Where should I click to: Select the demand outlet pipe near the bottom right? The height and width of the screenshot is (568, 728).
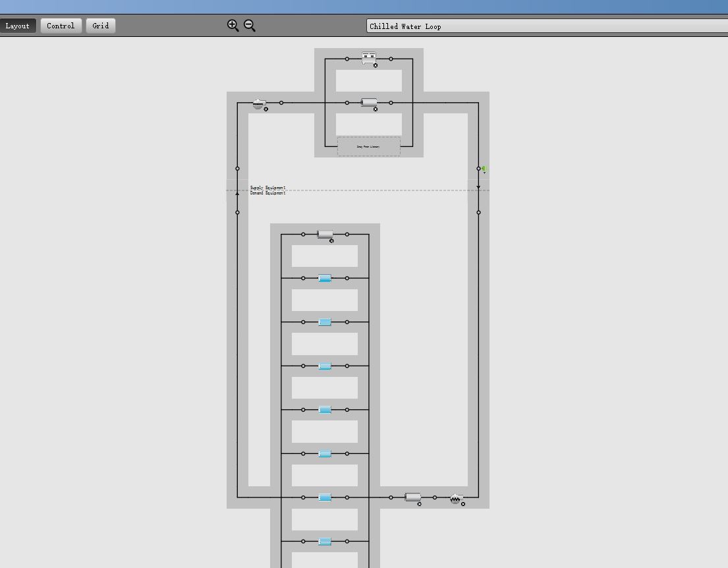pos(412,497)
